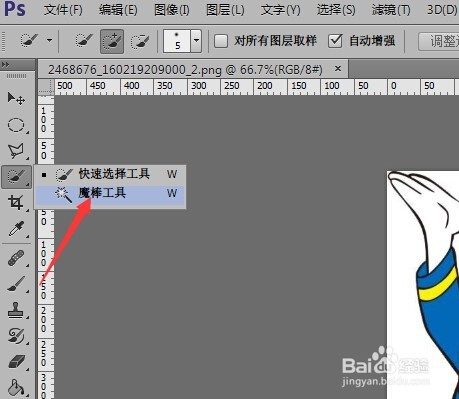Viewport: 459px width, 399px height.
Task: Select the Eyedropper tool
Action: click(x=16, y=229)
